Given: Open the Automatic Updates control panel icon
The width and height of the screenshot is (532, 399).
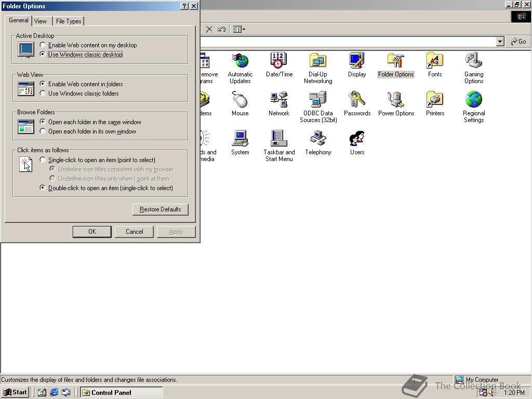Looking at the screenshot, I should point(240,68).
